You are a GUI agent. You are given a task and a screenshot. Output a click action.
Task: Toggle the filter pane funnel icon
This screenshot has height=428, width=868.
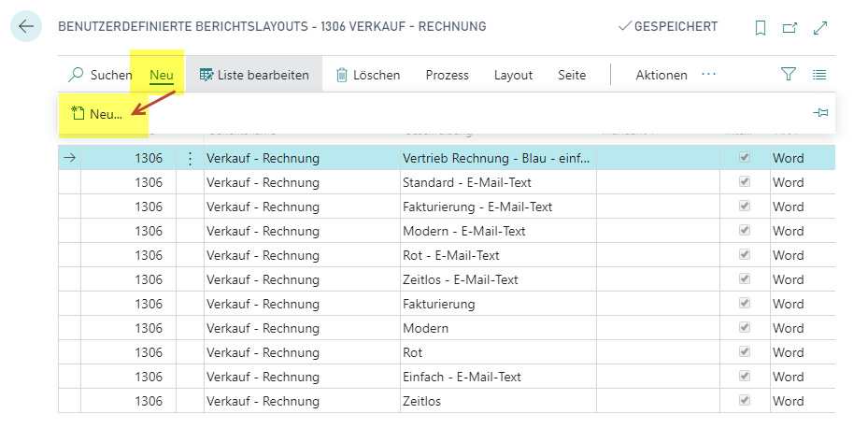[x=789, y=74]
